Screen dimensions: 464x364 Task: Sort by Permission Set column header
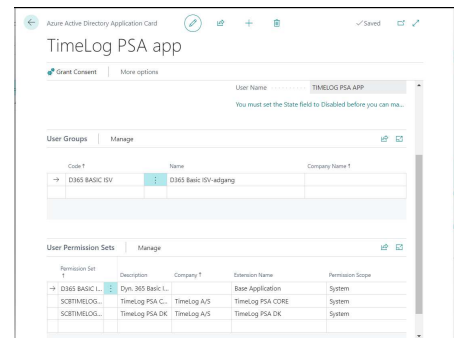(78, 272)
